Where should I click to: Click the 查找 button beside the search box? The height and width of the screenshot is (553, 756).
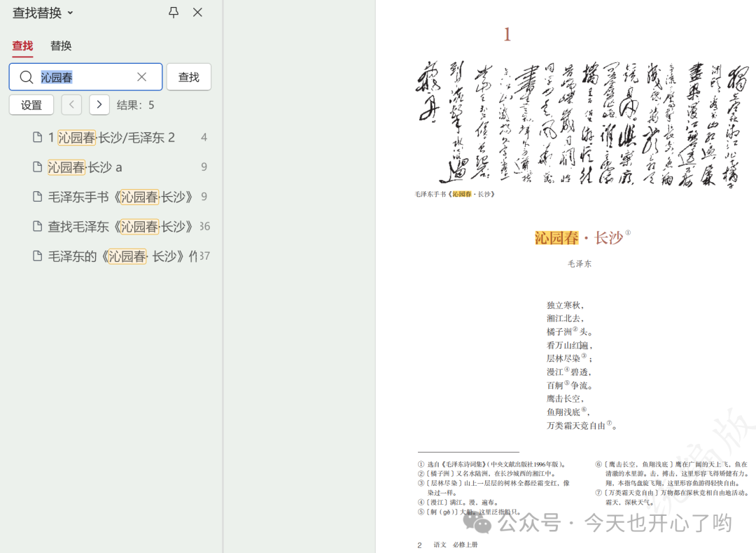click(x=189, y=77)
